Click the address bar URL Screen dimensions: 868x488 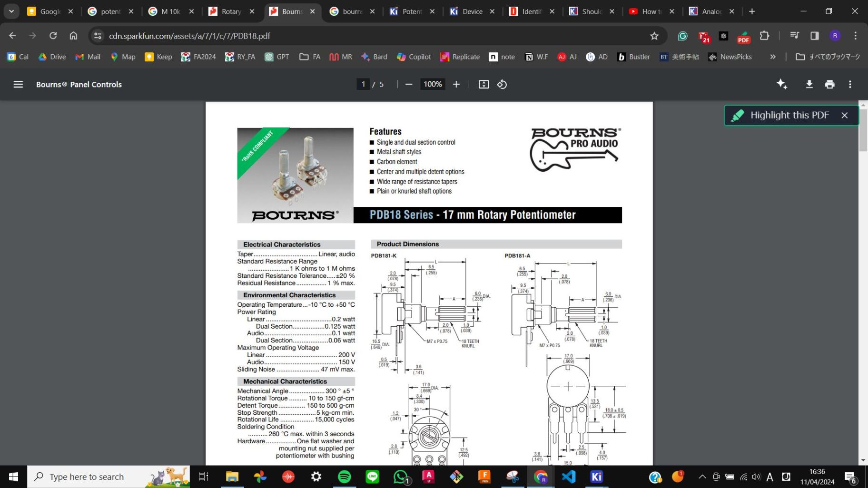click(189, 36)
